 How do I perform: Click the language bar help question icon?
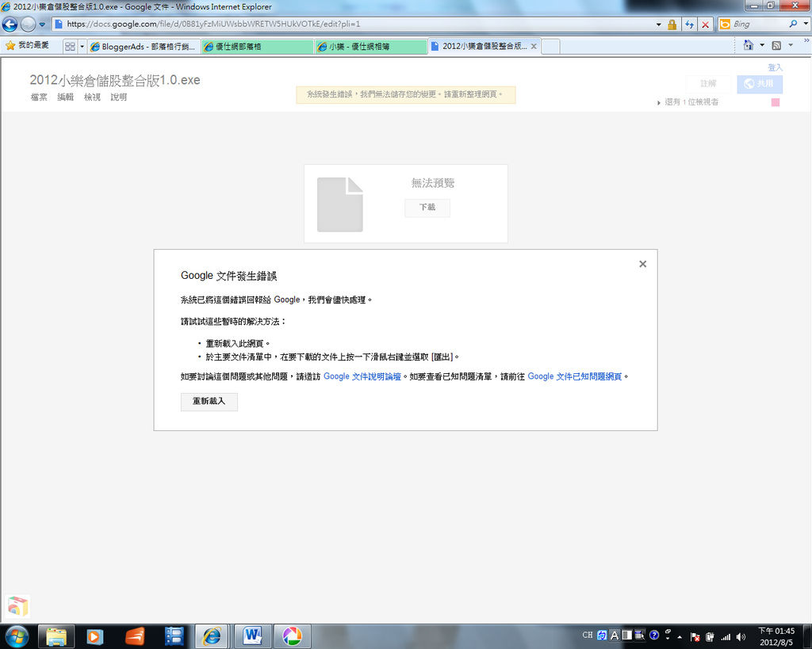tap(654, 635)
